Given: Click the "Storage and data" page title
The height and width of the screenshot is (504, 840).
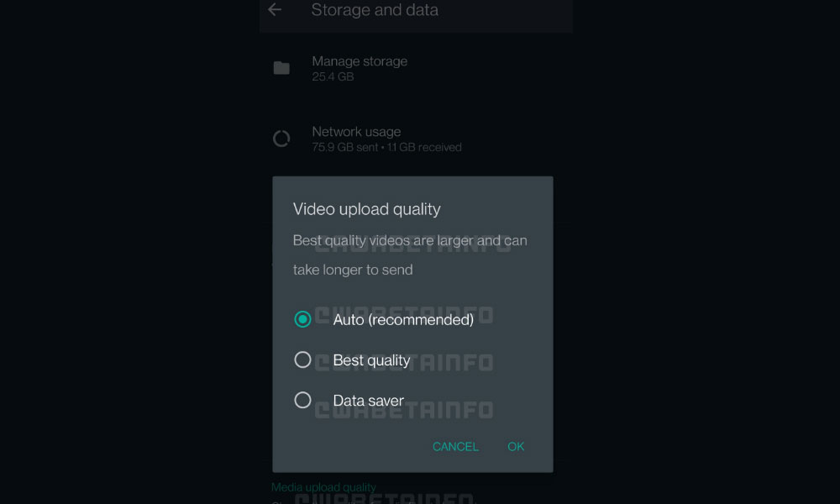Looking at the screenshot, I should click(x=375, y=10).
